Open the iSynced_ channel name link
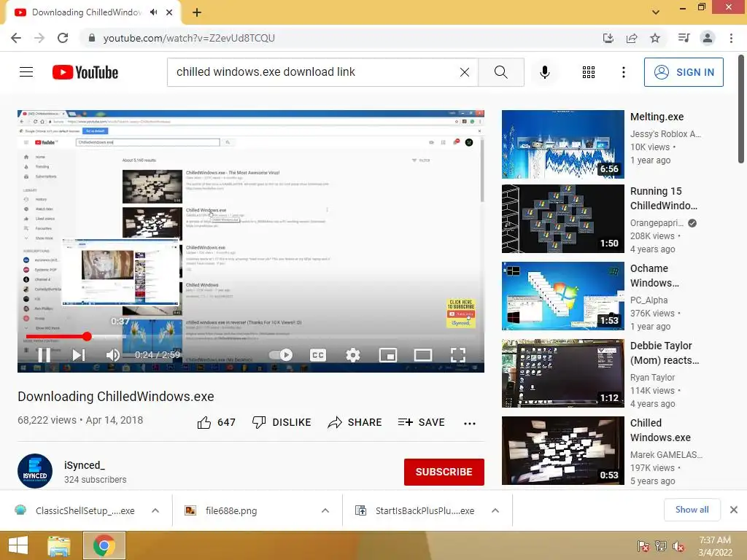 coord(85,465)
